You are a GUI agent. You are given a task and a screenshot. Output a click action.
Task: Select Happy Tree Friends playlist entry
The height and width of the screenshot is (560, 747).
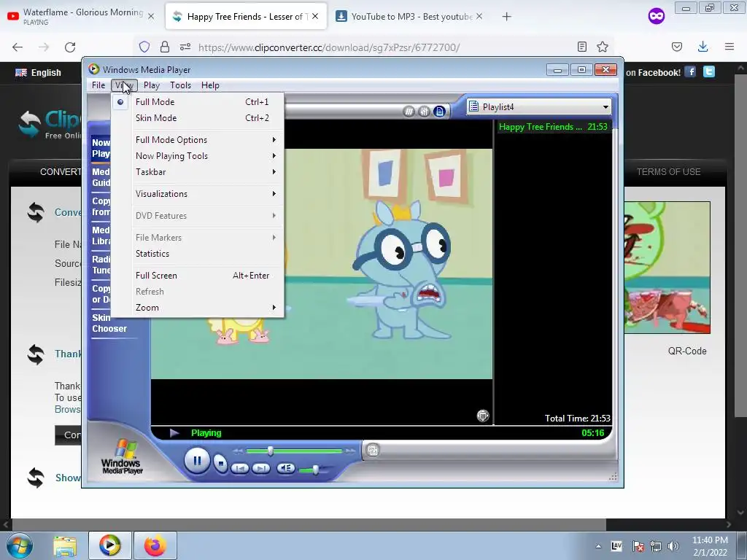click(x=553, y=127)
